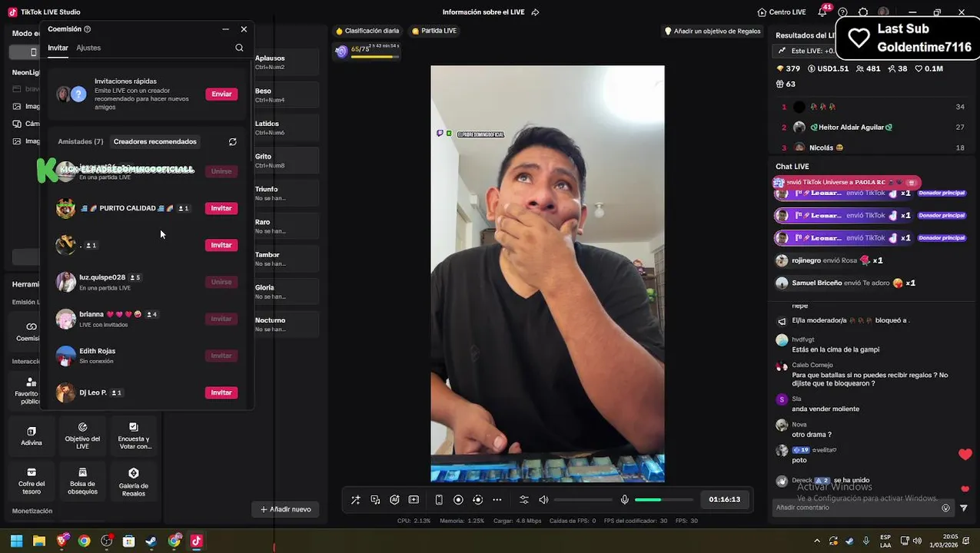Viewport: 980px width, 553px height.
Task: Select the Grito sound effect
Action: tap(286, 161)
